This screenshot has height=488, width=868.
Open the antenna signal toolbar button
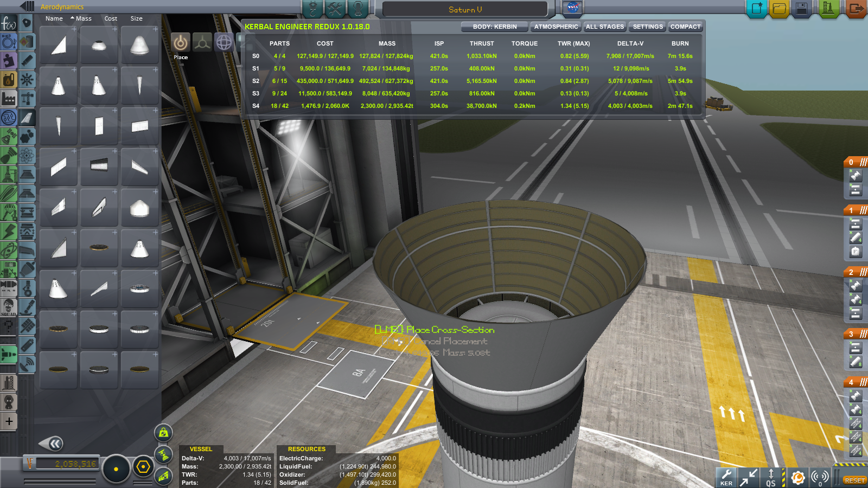point(820,478)
